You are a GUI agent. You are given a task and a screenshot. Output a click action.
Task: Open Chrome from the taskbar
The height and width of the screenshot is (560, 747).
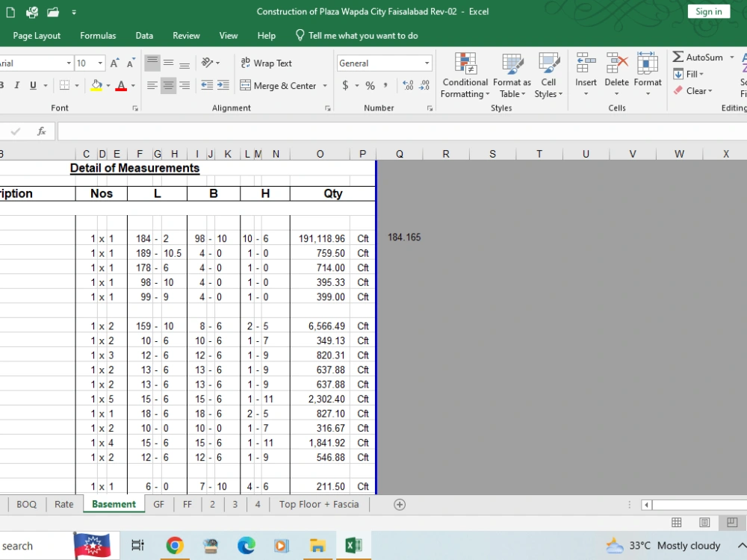pos(175,545)
